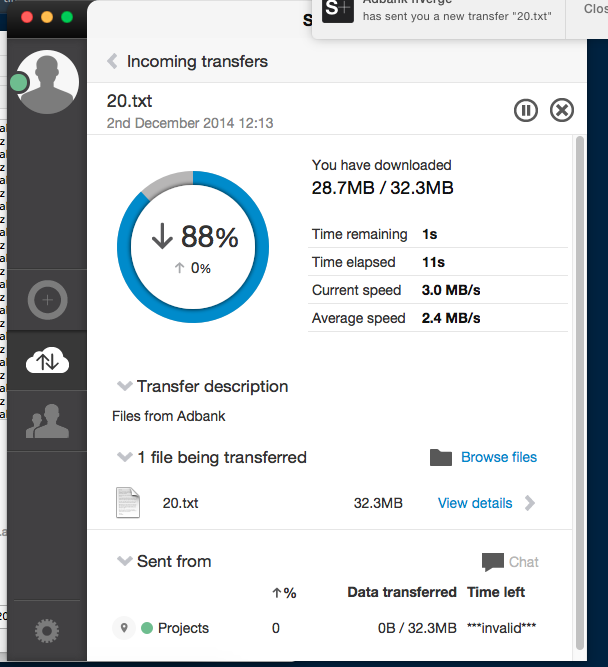Cancel the 20.txt transfer
The width and height of the screenshot is (608, 667).
coord(562,111)
